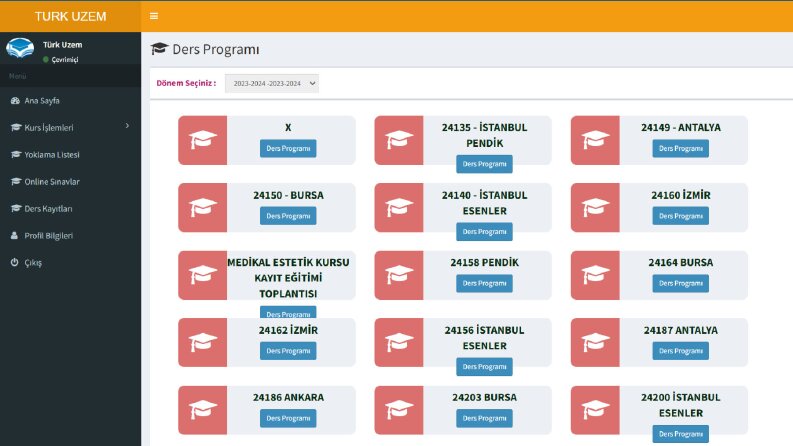Click the Çevrimiçi online status text
Image resolution: width=793 pixels, height=446 pixels.
pos(65,60)
